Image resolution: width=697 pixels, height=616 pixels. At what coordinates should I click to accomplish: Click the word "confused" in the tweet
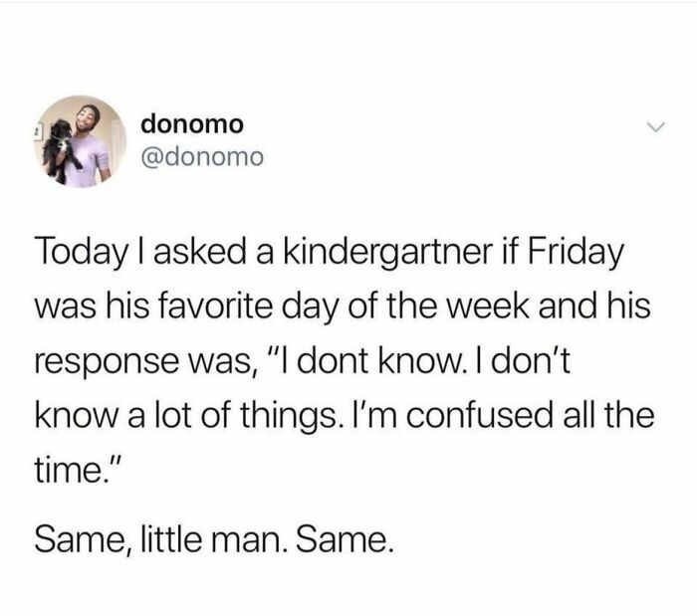coord(479,415)
